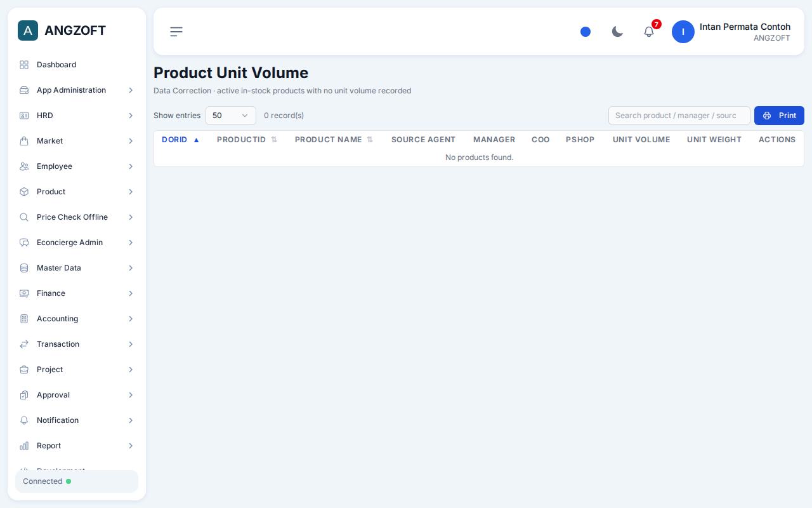
Task: Expand the App Administration chevron
Action: [x=131, y=90]
